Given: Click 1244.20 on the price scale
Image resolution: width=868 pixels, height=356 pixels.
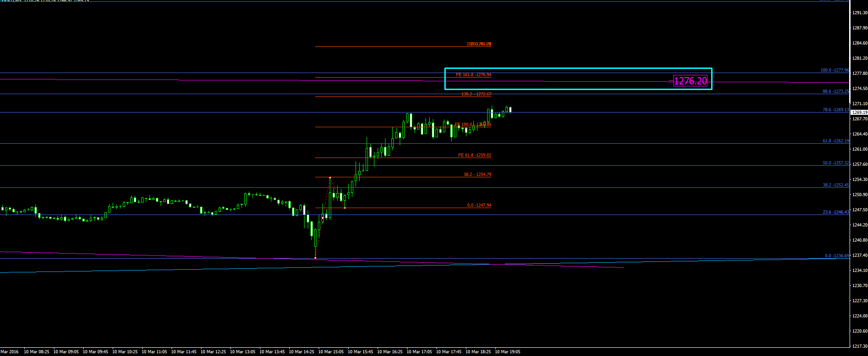Looking at the screenshot, I should (x=860, y=225).
